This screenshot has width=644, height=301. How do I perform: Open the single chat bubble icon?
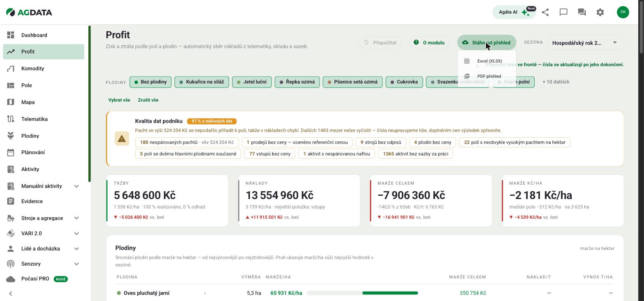(563, 12)
